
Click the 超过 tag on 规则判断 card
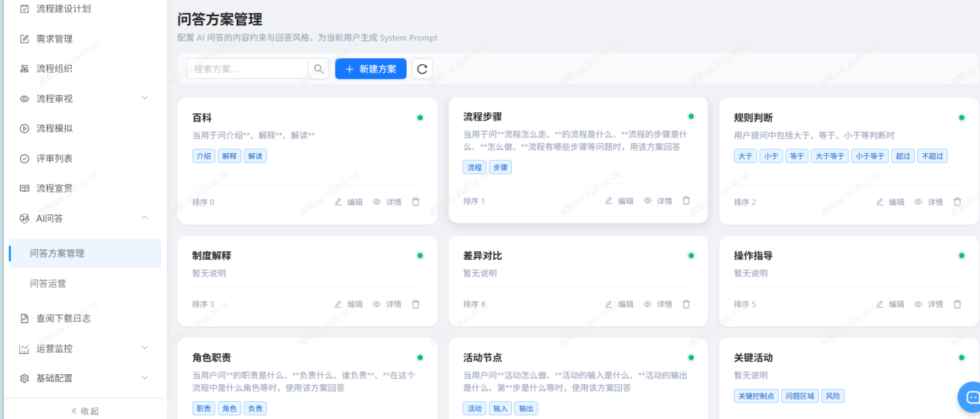click(903, 155)
